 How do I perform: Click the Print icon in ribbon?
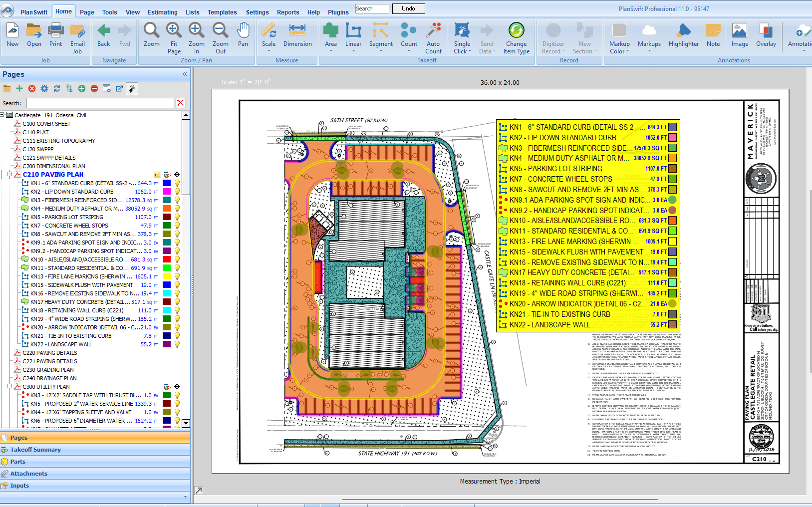pos(55,31)
